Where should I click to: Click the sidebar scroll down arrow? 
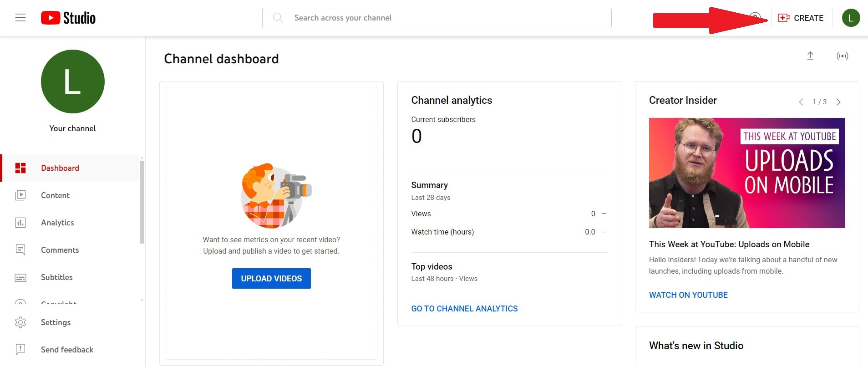[142, 300]
